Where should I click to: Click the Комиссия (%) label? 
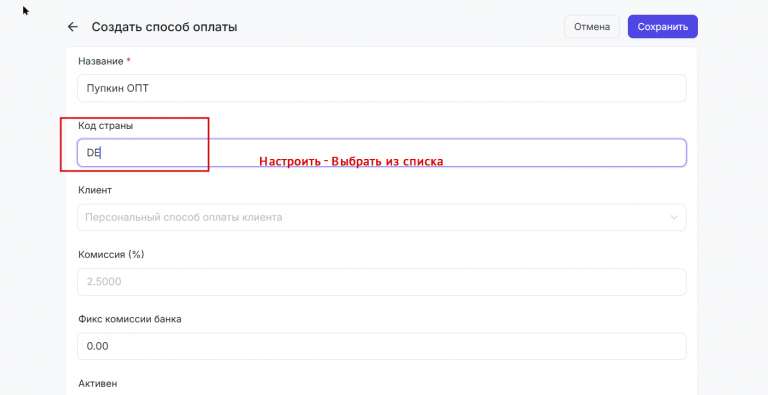[111, 255]
